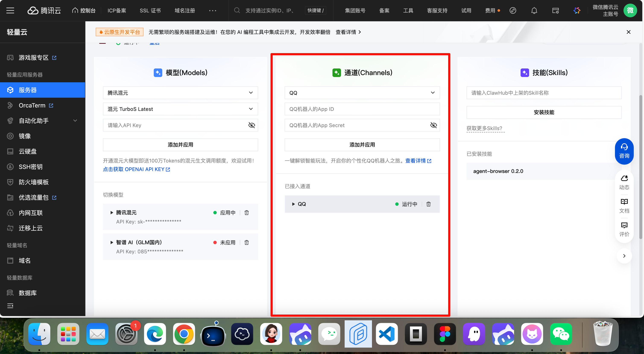This screenshot has height=354, width=644.
Task: Toggle API Key visibility eye icon
Action: tap(252, 125)
